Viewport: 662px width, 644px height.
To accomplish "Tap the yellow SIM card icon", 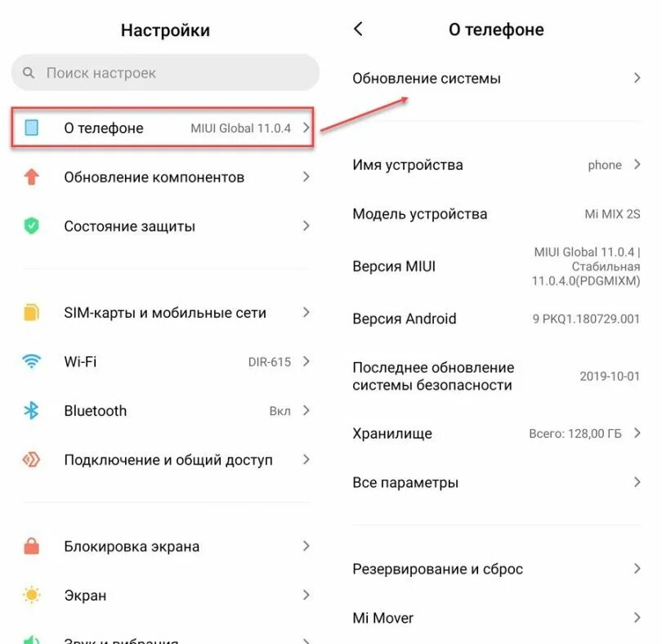I will (x=32, y=312).
